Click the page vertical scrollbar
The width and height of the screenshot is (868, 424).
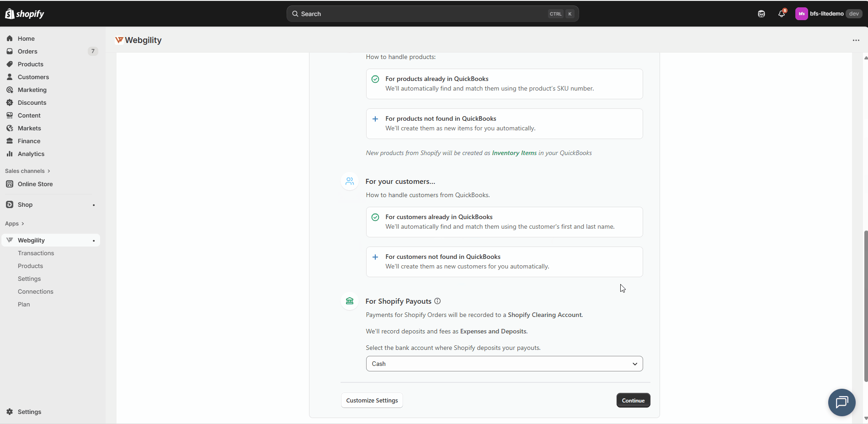[865, 306]
